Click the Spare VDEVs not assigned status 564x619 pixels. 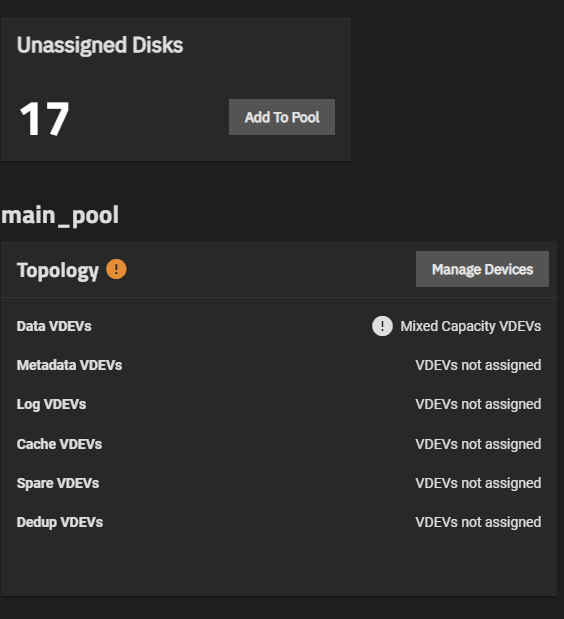tap(478, 483)
